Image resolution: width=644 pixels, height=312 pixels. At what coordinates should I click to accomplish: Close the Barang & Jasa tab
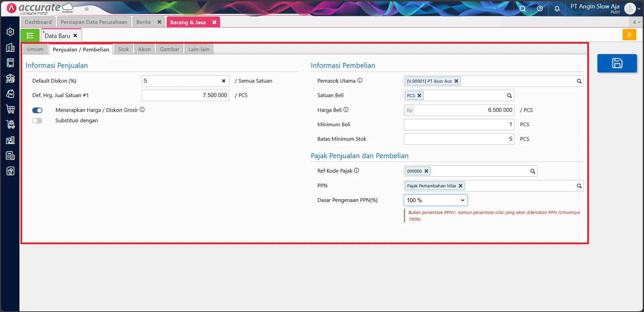(x=214, y=23)
